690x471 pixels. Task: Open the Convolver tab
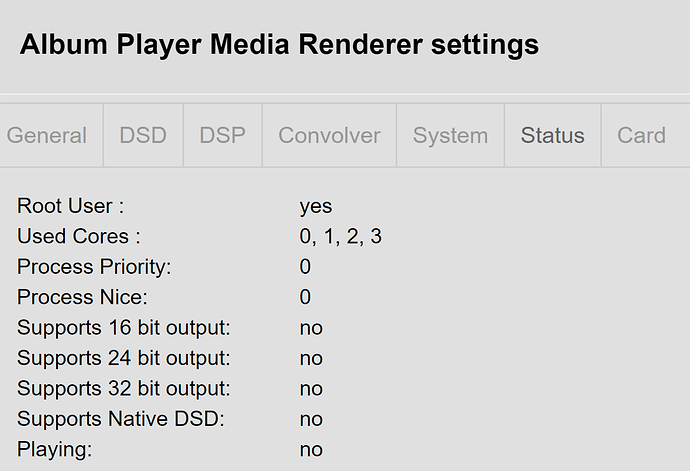[x=329, y=135]
